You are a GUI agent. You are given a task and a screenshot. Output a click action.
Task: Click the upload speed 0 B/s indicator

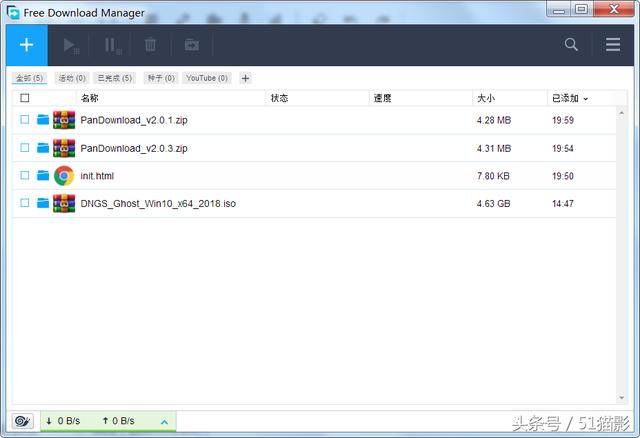(118, 421)
